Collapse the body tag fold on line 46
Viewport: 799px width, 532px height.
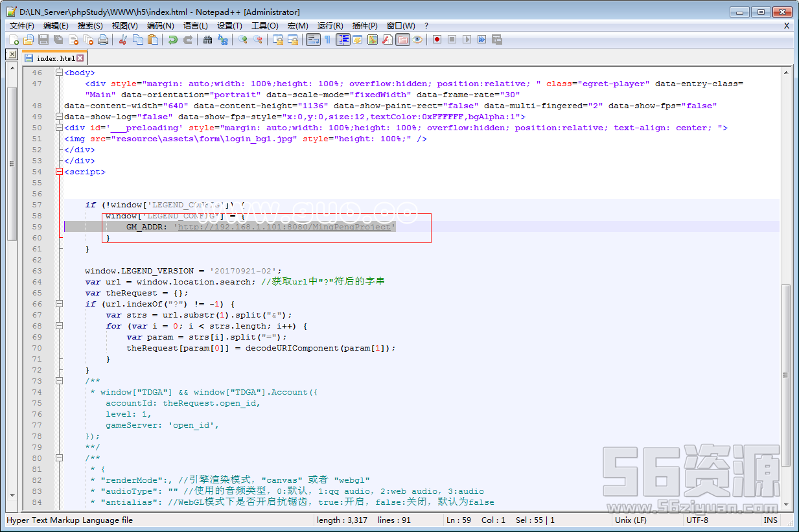pyautogui.click(x=59, y=73)
